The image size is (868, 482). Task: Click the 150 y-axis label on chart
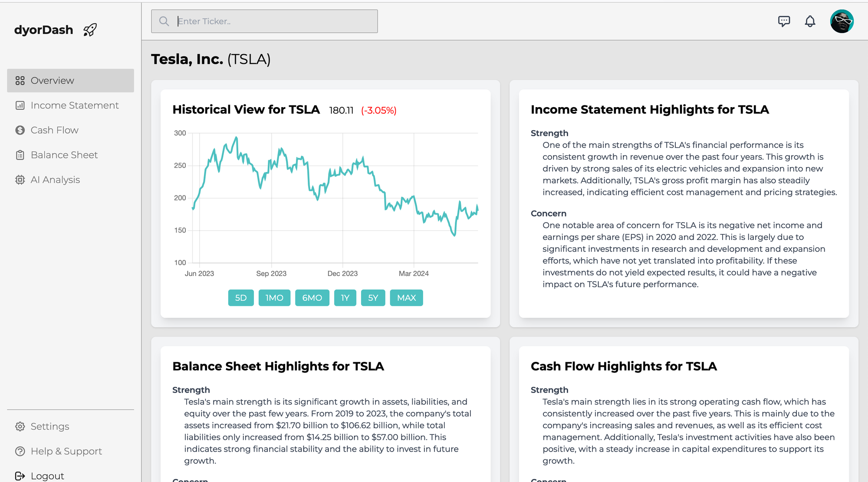click(x=180, y=230)
